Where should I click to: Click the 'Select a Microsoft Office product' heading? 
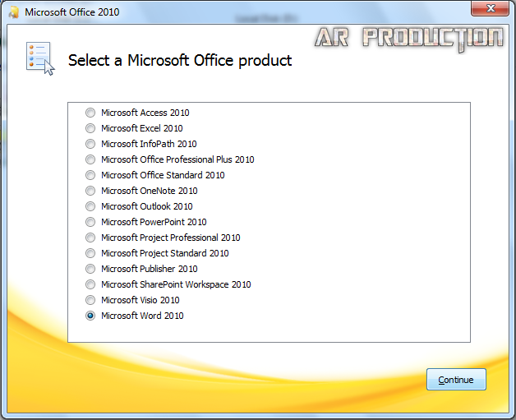[179, 60]
